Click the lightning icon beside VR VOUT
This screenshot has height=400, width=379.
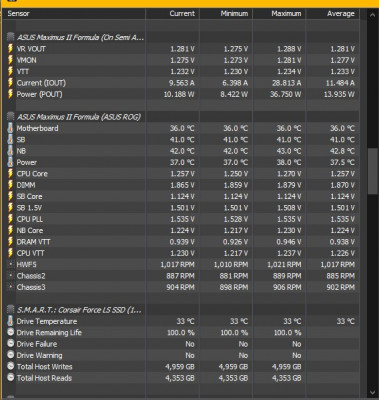click(x=11, y=49)
